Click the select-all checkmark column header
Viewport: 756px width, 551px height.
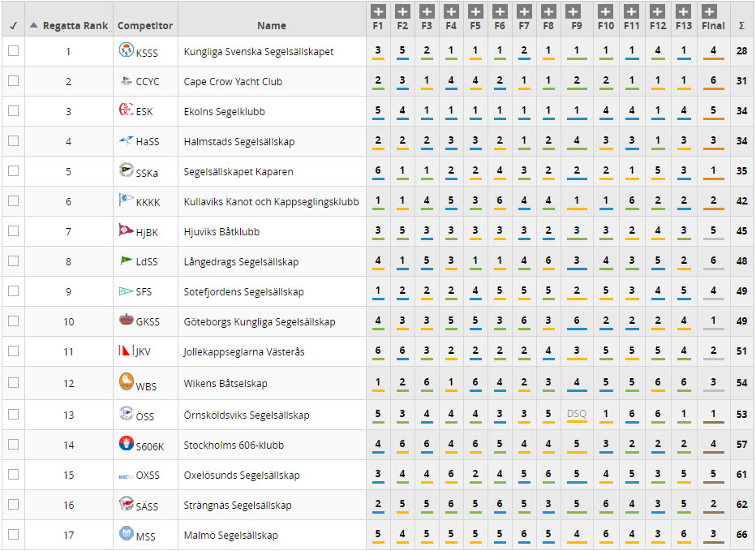pos(13,26)
